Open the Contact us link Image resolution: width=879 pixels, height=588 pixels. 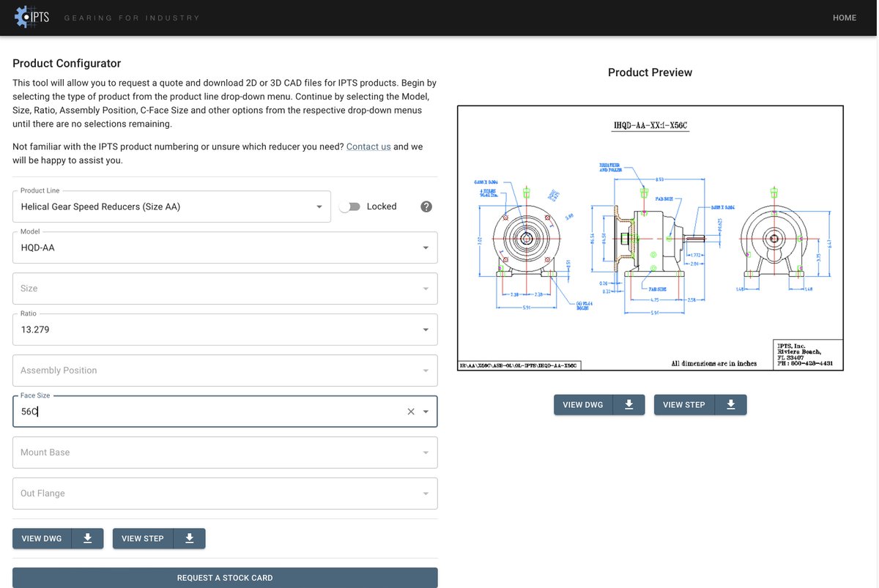pyautogui.click(x=368, y=146)
